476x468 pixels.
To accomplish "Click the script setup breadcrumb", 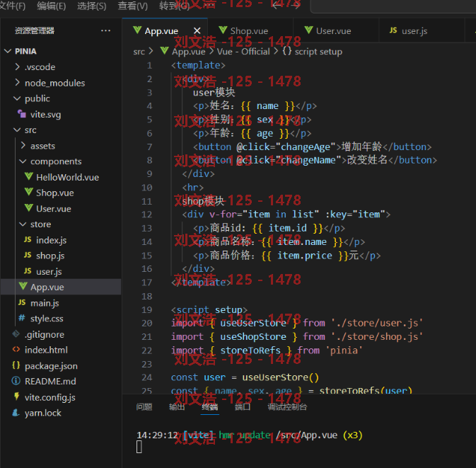I will 318,52.
